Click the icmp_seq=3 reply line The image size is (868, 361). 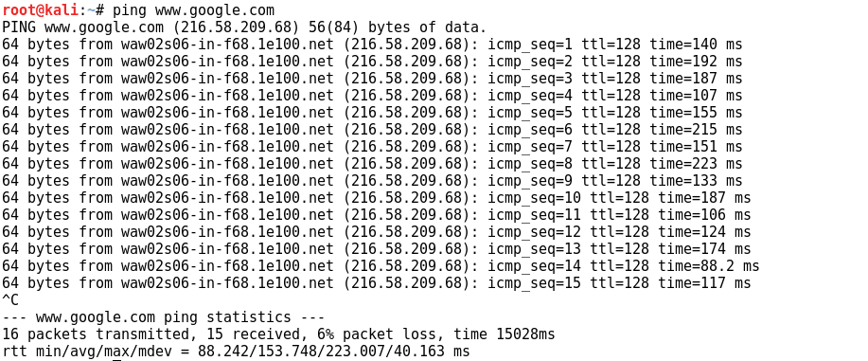372,79
